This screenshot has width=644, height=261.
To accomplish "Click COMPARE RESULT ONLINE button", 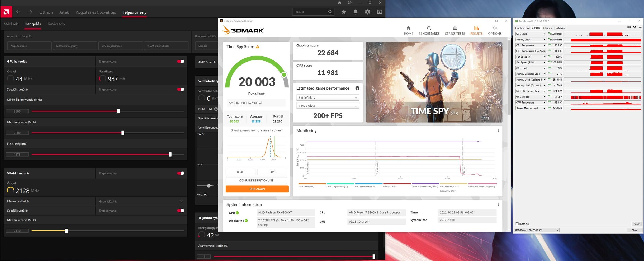I will point(256,180).
